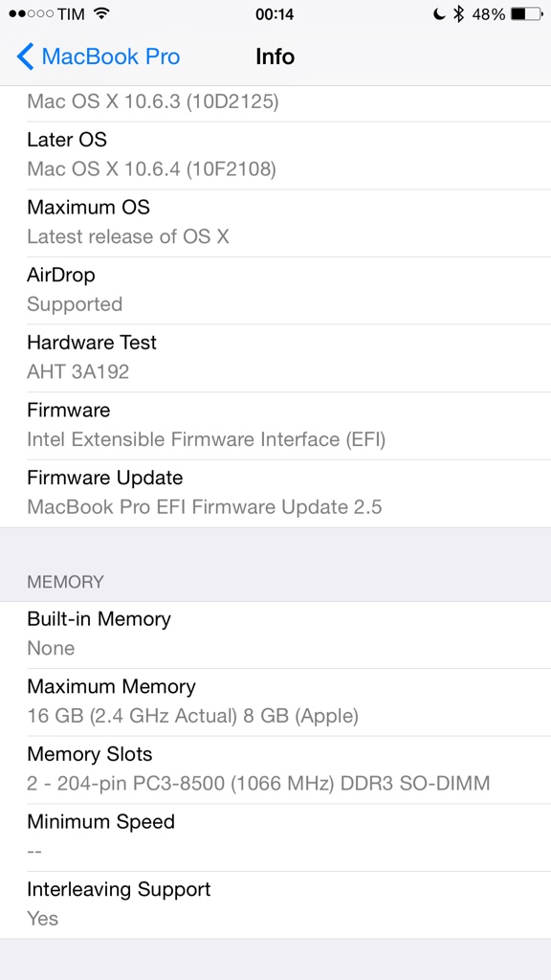Tap the cellular signal dots
Viewport: 551px width, 980px height.
(31, 13)
